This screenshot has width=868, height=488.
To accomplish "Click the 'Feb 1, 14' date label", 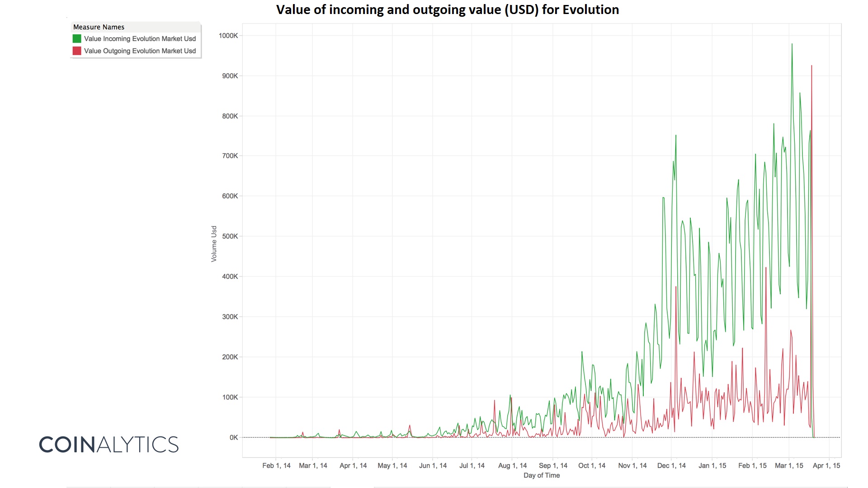I will 276,465.
